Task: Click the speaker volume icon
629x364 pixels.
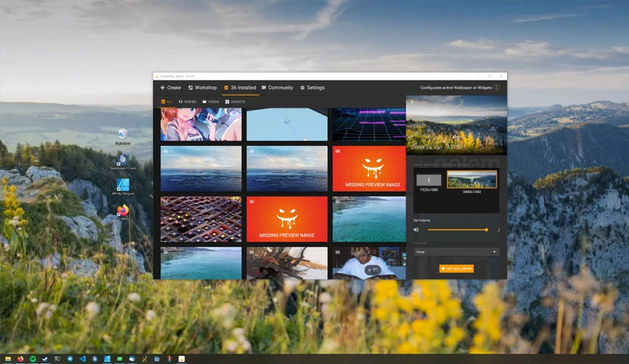Action: [x=416, y=229]
